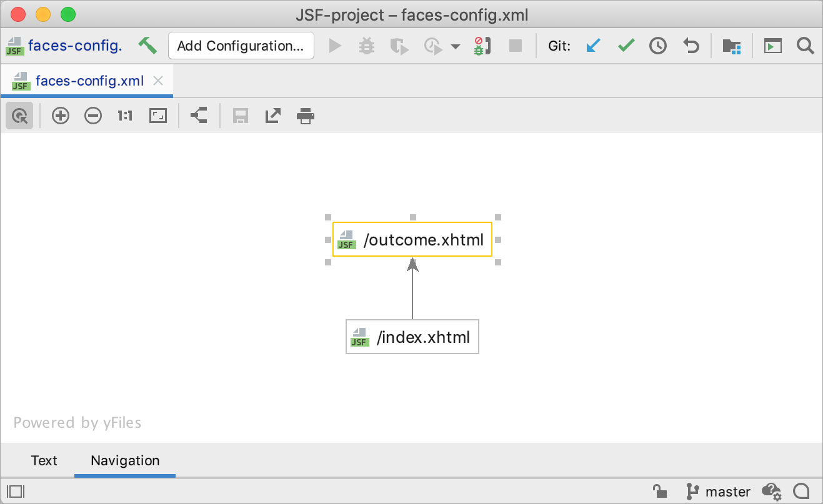
Task: Open the master branch popup
Action: click(x=719, y=491)
